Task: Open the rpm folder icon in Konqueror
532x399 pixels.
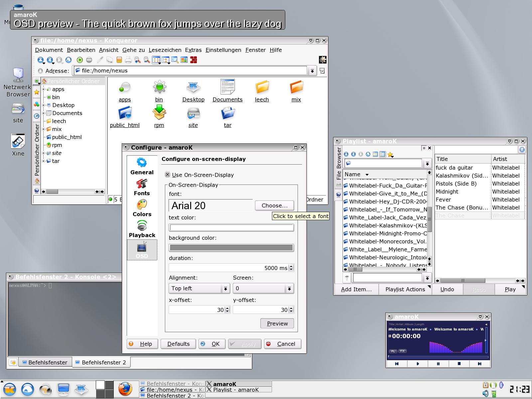Action: 159,116
